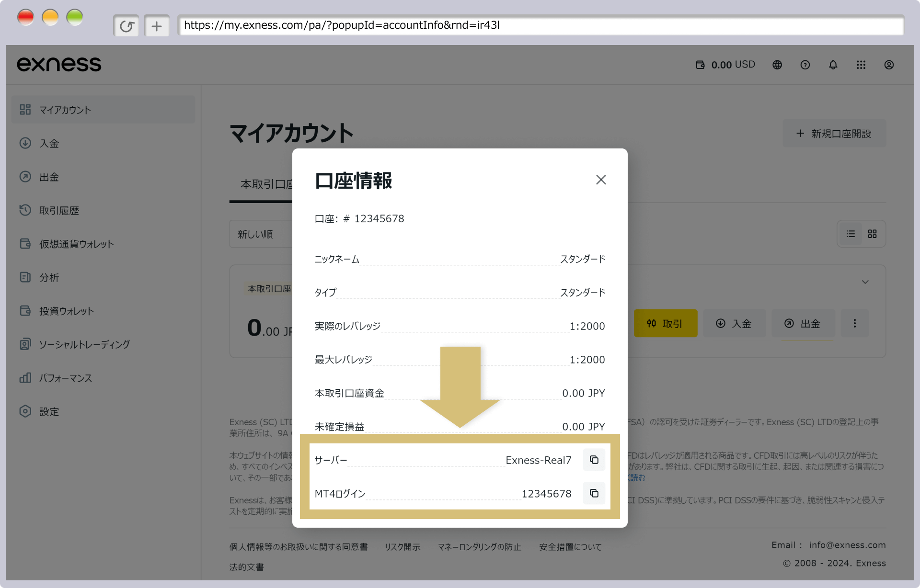Open the help question mark icon
Screen dimensions: 920x588
point(805,65)
